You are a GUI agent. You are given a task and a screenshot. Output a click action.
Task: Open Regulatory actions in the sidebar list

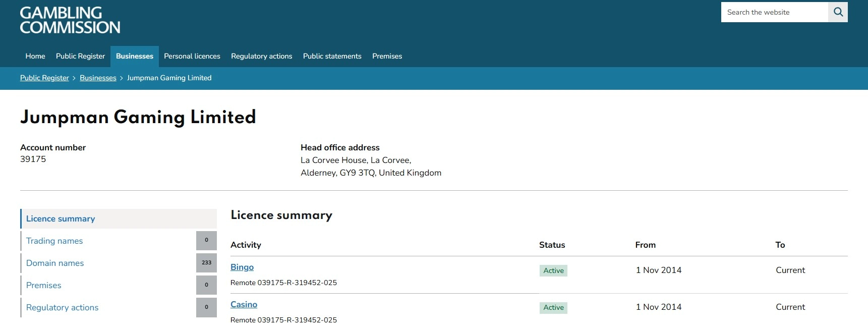click(63, 307)
